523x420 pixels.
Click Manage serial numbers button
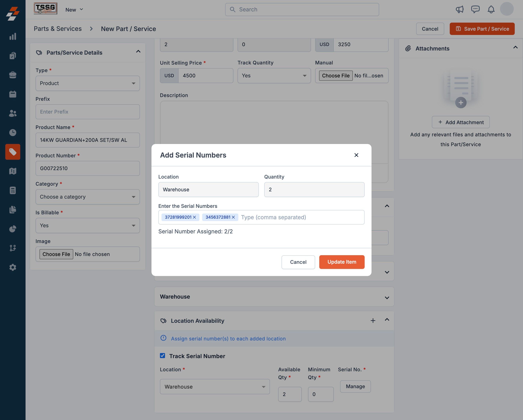[355, 386]
